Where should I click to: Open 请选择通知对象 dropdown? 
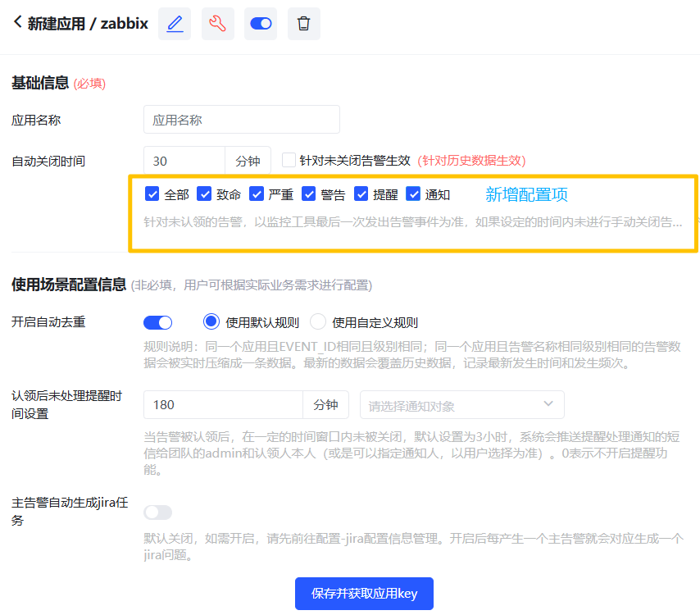[x=461, y=405]
